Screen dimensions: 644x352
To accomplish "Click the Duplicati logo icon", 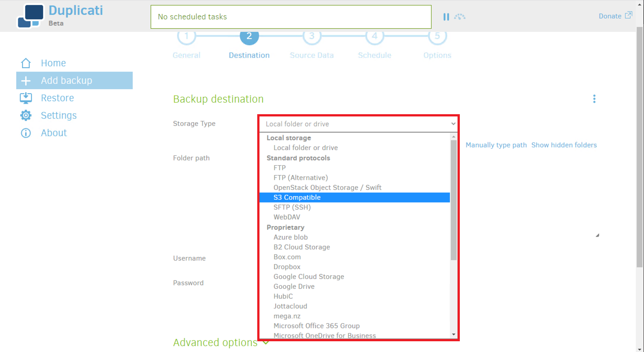I will pos(30,16).
